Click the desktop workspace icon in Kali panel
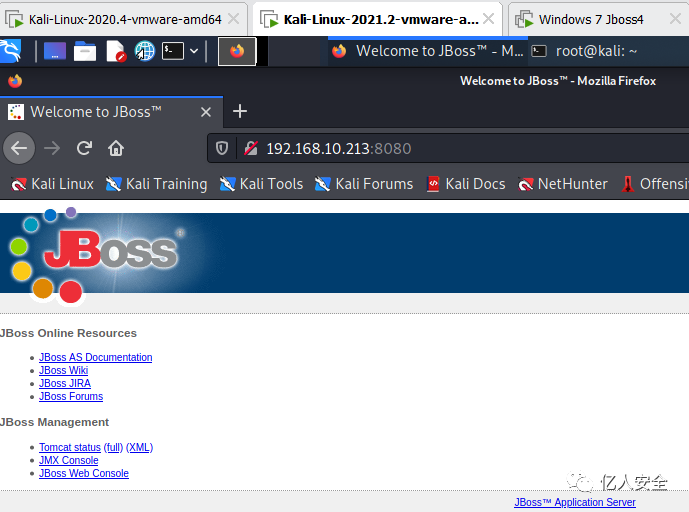 [x=55, y=51]
